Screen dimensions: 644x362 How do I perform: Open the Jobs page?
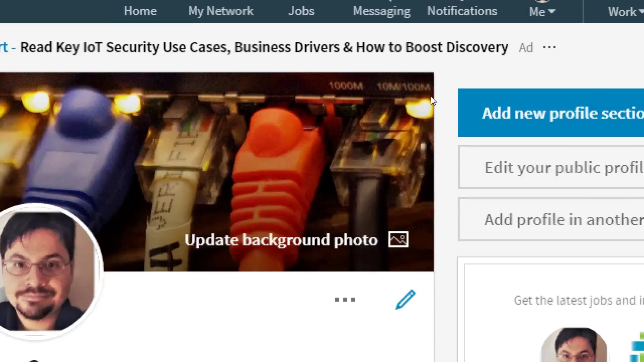[301, 11]
